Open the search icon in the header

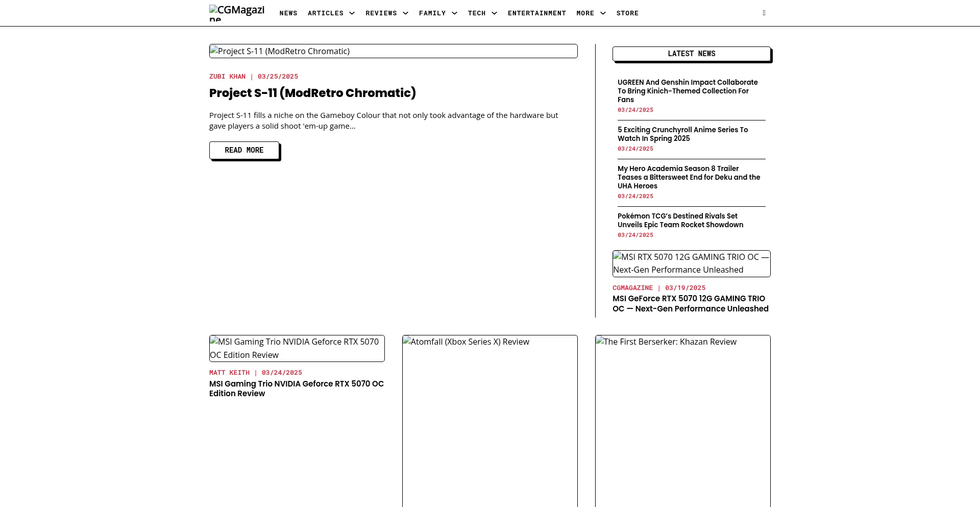[x=764, y=13]
